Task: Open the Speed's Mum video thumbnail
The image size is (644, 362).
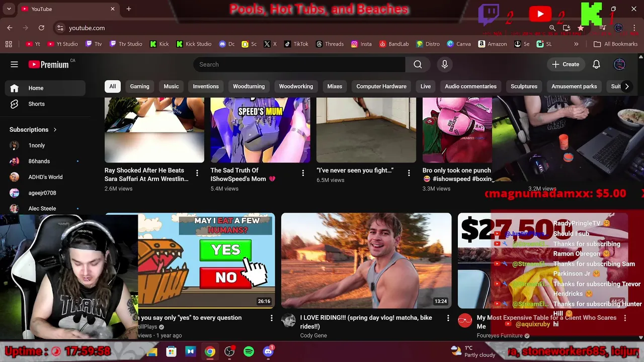Action: tap(260, 130)
